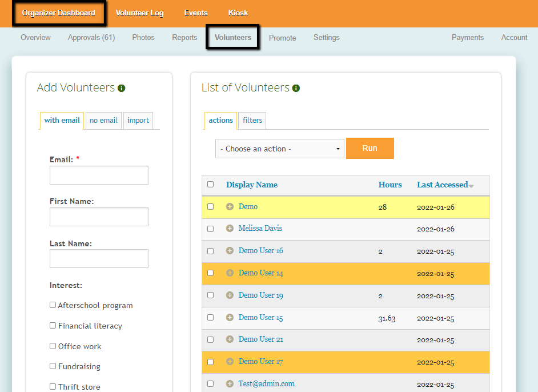
Task: Open the Demo User 17 profile link
Action: [260, 362]
